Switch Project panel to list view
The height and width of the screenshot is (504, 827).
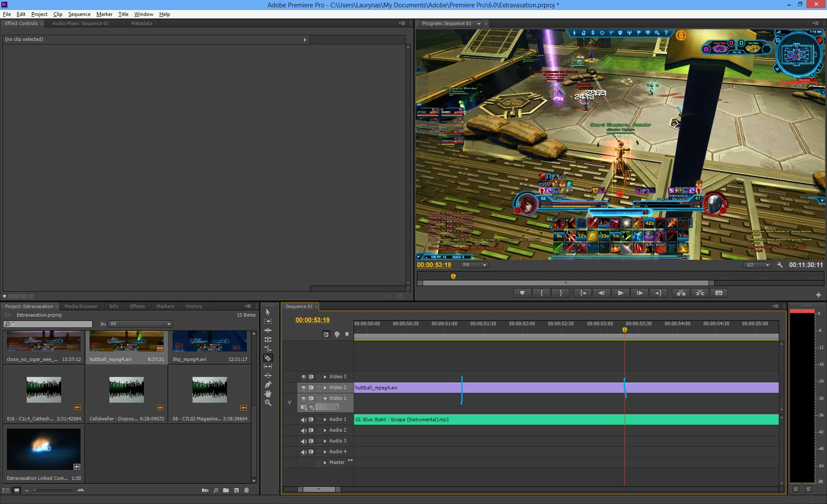pyautogui.click(x=6, y=490)
